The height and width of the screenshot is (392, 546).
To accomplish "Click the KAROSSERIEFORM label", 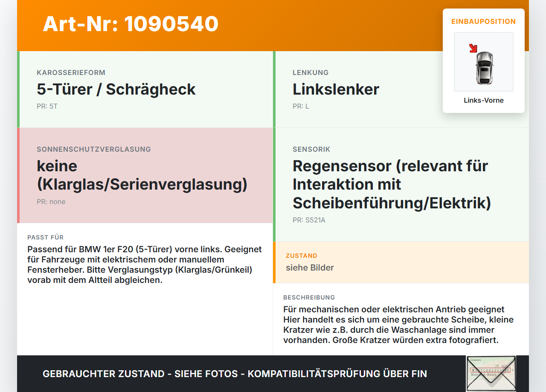I will (71, 72).
